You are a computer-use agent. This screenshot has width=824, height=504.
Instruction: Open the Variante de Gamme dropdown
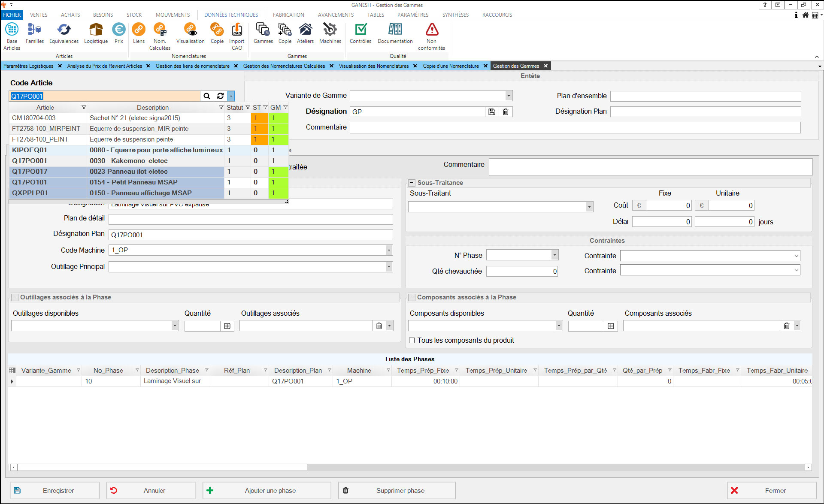pyautogui.click(x=509, y=96)
